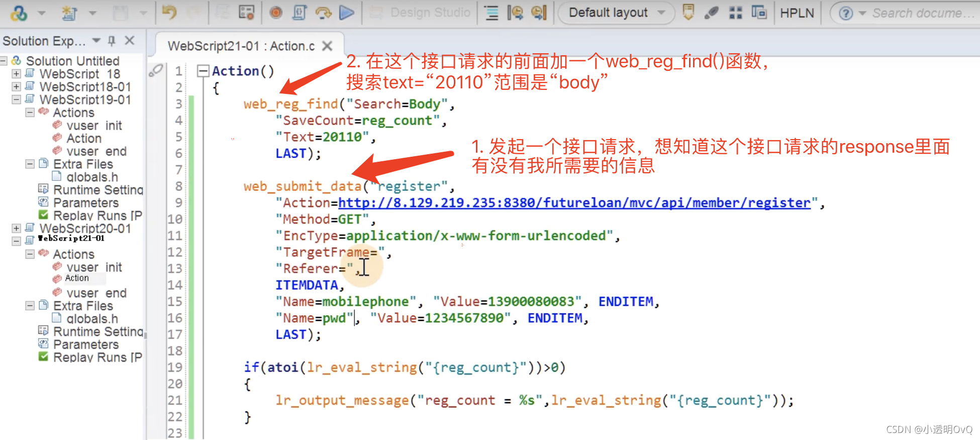Image resolution: width=980 pixels, height=440 pixels.
Task: Open Runtime Settings under WebScript21-01
Action: click(98, 332)
